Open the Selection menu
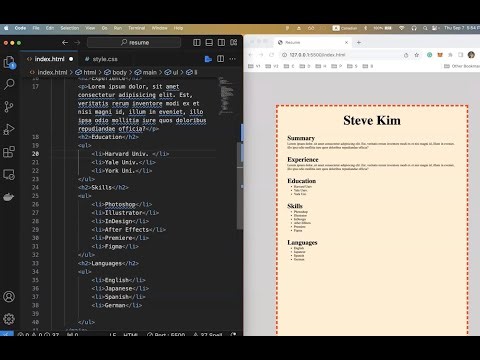The image size is (480, 360). (x=70, y=28)
